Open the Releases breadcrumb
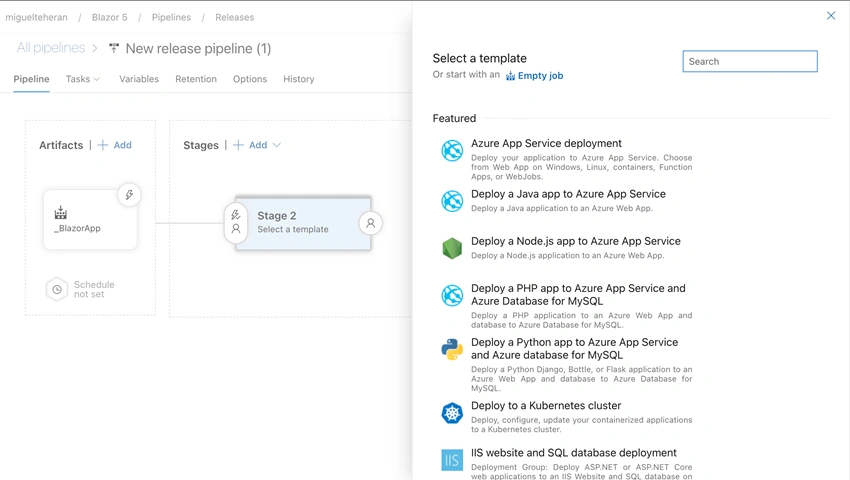850x480 pixels. [235, 17]
